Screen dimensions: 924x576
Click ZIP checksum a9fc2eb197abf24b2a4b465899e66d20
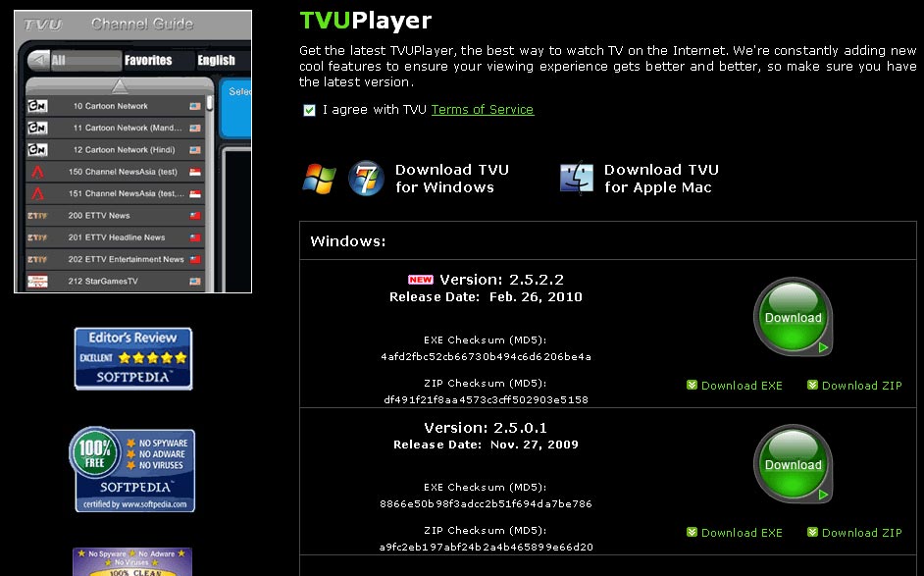(486, 548)
